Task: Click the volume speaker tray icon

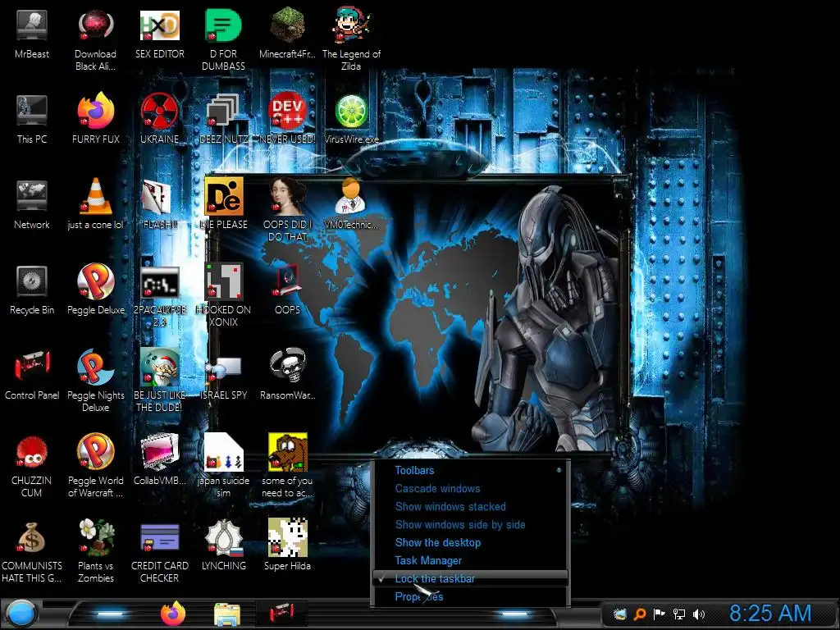Action: [x=699, y=614]
